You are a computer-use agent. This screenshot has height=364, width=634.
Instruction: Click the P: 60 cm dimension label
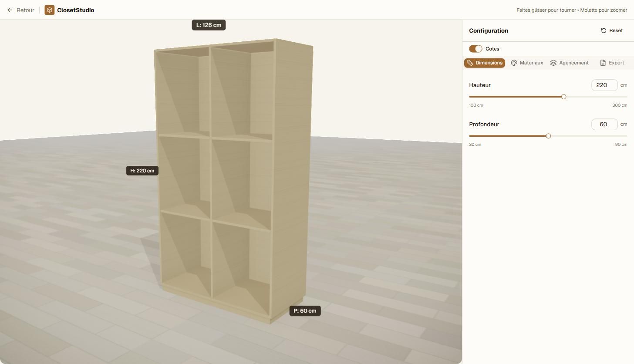[x=305, y=311]
